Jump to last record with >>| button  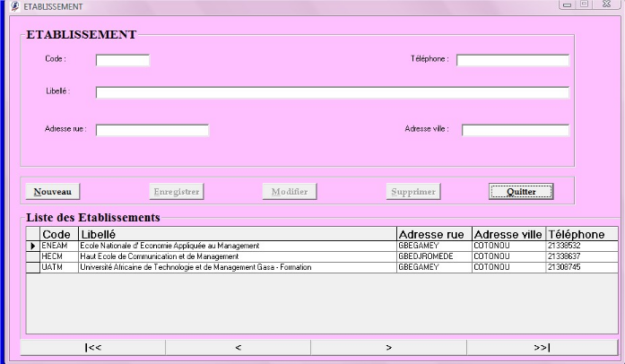[x=542, y=347]
